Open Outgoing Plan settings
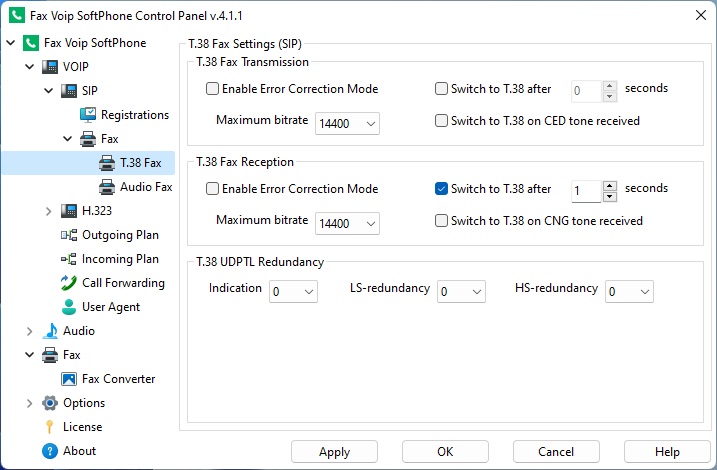Viewport: 717px width, 470px height. (x=120, y=235)
